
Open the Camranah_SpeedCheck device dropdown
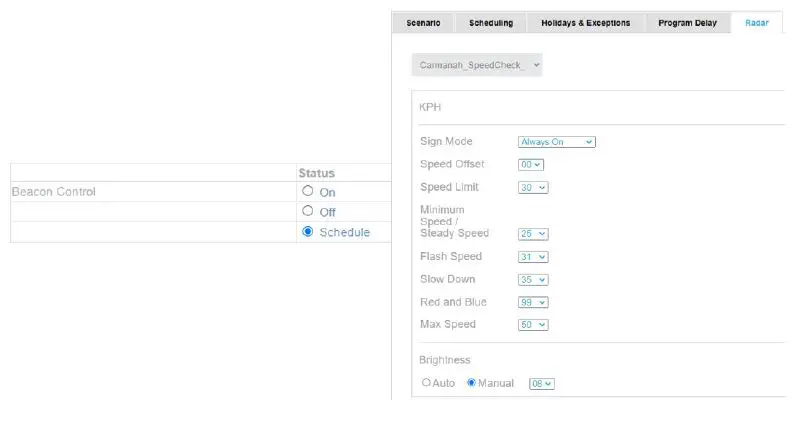pos(477,65)
